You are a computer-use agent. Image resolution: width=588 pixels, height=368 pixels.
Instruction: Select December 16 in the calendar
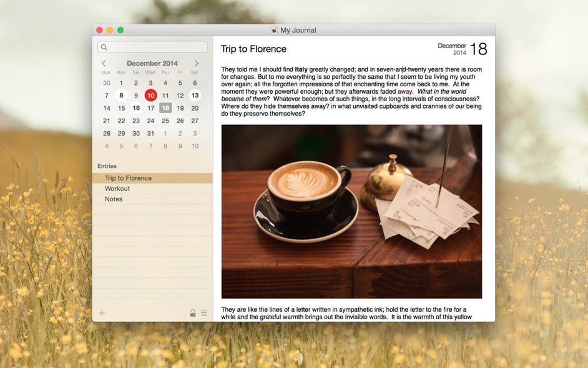(x=136, y=108)
